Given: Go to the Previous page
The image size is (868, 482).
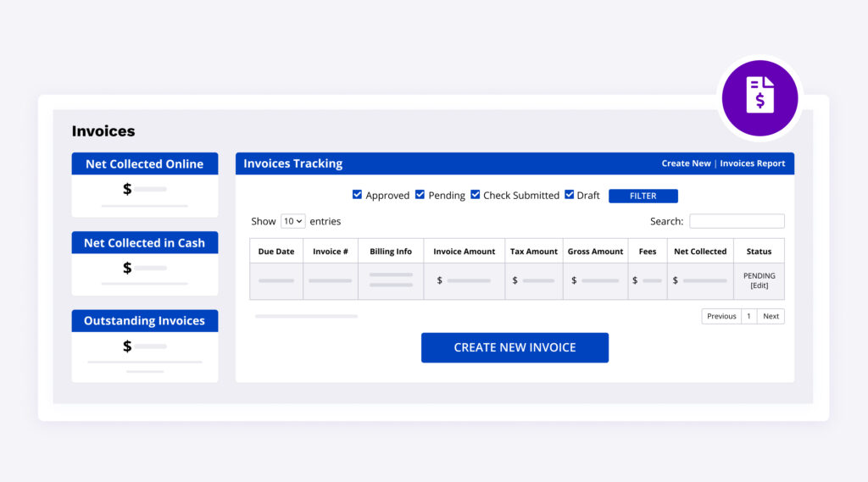Looking at the screenshot, I should click(721, 316).
